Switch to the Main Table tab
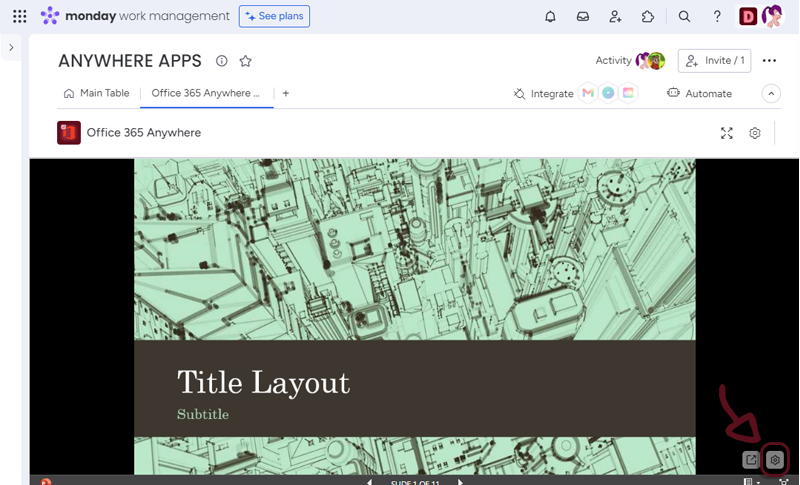Screen dimensions: 800x485 click(97, 93)
